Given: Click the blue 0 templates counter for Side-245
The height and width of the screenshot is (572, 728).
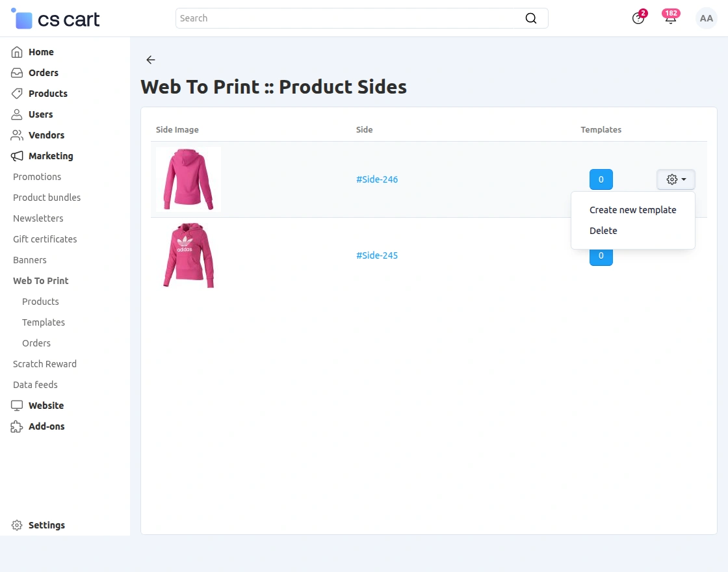Looking at the screenshot, I should 601,255.
